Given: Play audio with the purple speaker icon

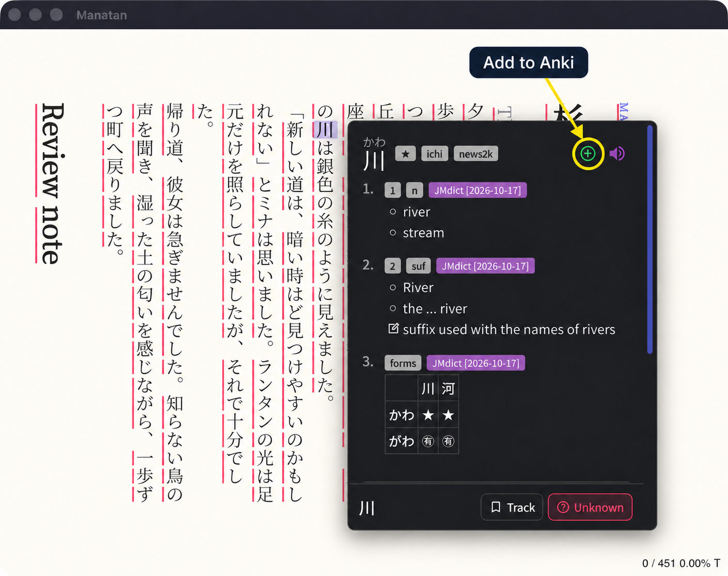Looking at the screenshot, I should click(x=617, y=153).
